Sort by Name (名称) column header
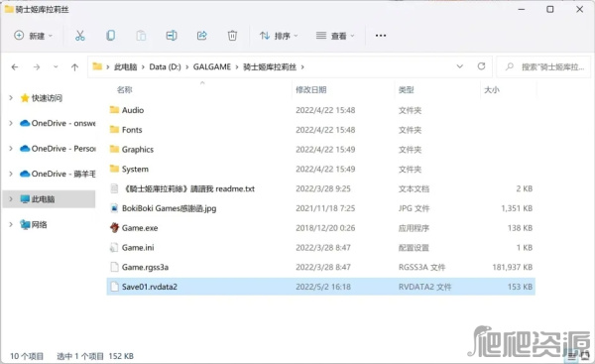Screen dimensions: 595x364 pyautogui.click(x=125, y=90)
